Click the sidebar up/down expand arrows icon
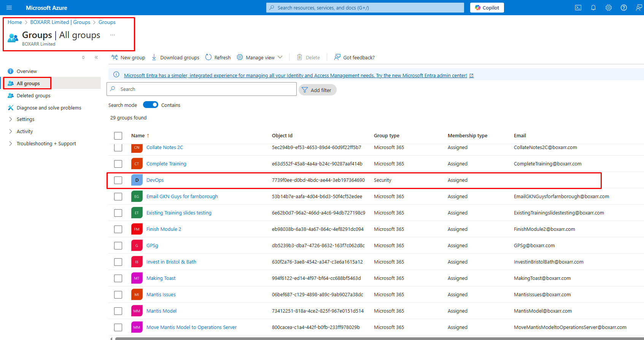644x340 pixels. tap(83, 57)
